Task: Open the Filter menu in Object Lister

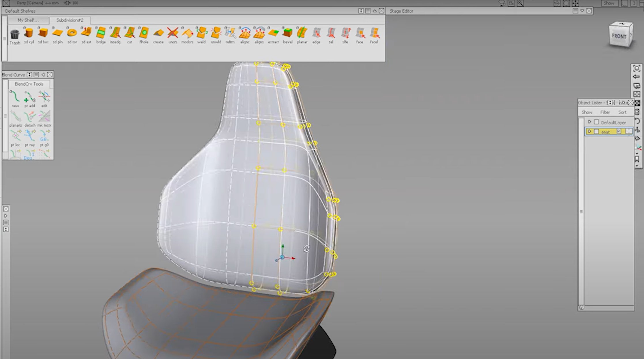Action: 605,112
